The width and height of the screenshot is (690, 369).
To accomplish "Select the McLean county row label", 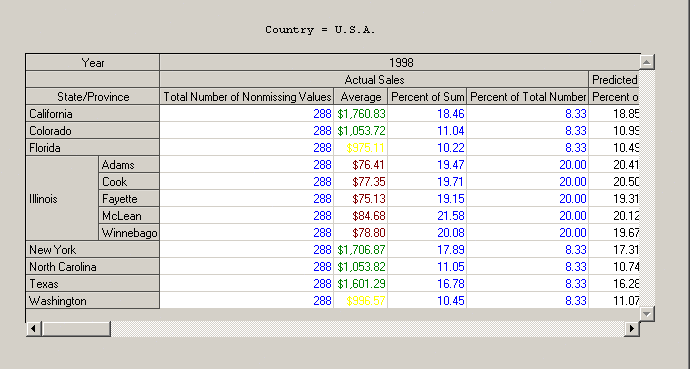I will [x=129, y=216].
